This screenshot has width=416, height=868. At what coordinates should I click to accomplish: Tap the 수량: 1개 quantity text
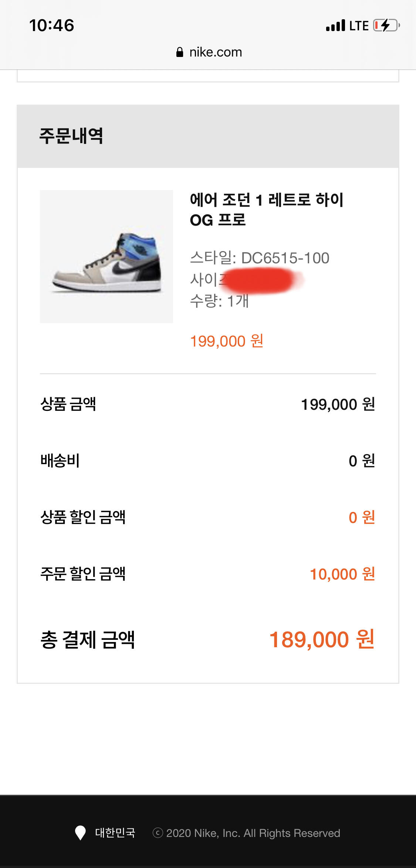tap(219, 301)
